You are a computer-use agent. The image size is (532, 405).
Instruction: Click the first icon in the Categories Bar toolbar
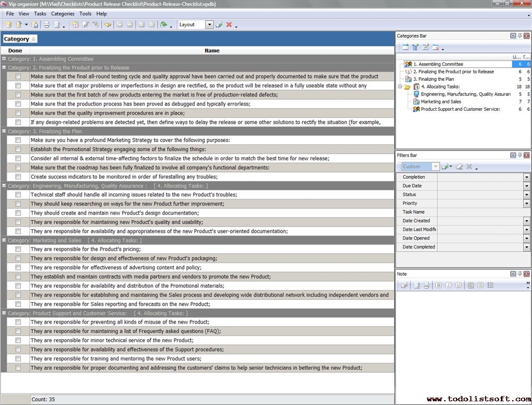[x=406, y=47]
